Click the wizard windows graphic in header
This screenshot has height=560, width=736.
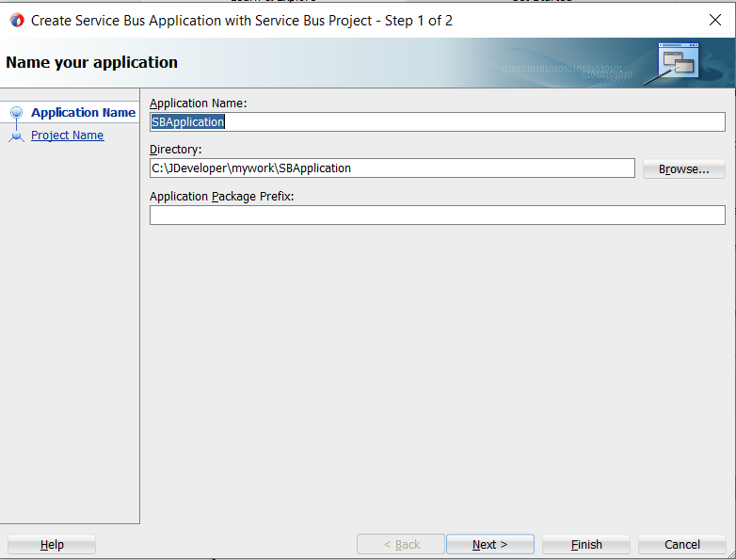point(678,61)
